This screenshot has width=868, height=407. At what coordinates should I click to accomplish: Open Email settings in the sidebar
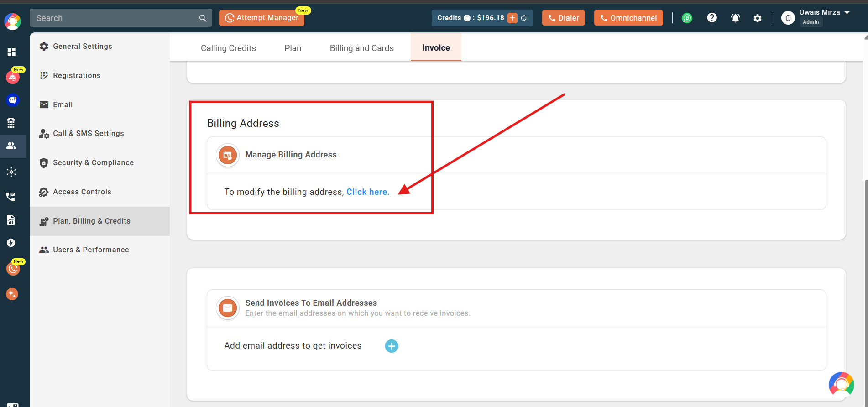(x=99, y=105)
